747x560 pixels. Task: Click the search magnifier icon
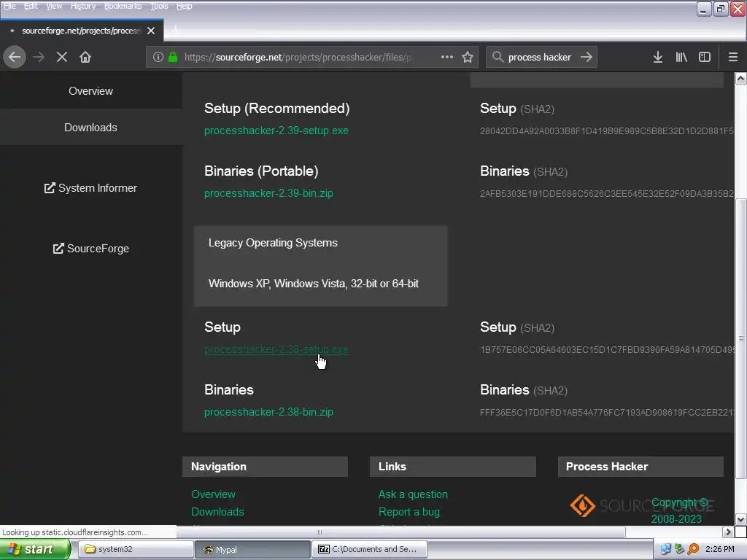[x=498, y=57]
